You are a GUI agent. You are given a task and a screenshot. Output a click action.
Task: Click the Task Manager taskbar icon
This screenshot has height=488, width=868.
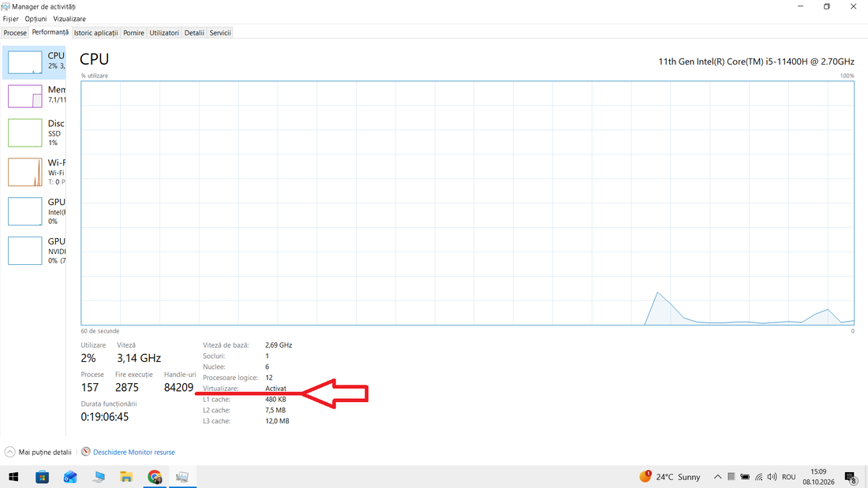point(183,477)
